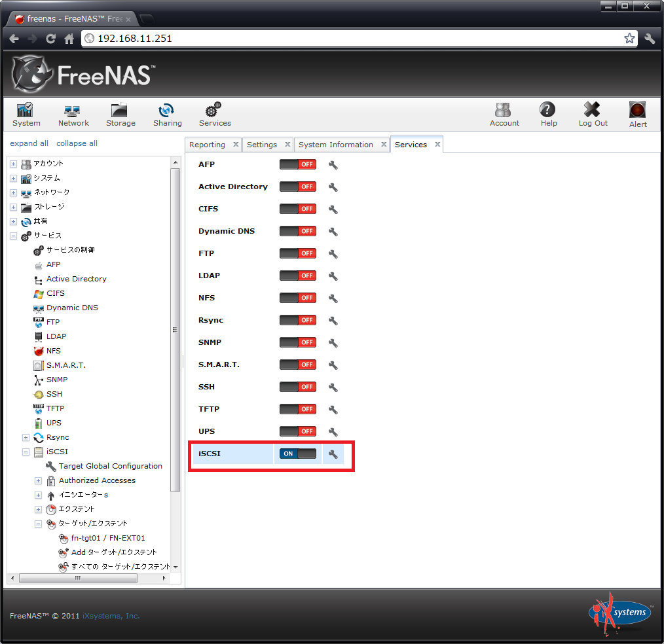Toggle the Dynamic DNS service switch
Viewport: 664px width, 644px height.
tap(298, 231)
